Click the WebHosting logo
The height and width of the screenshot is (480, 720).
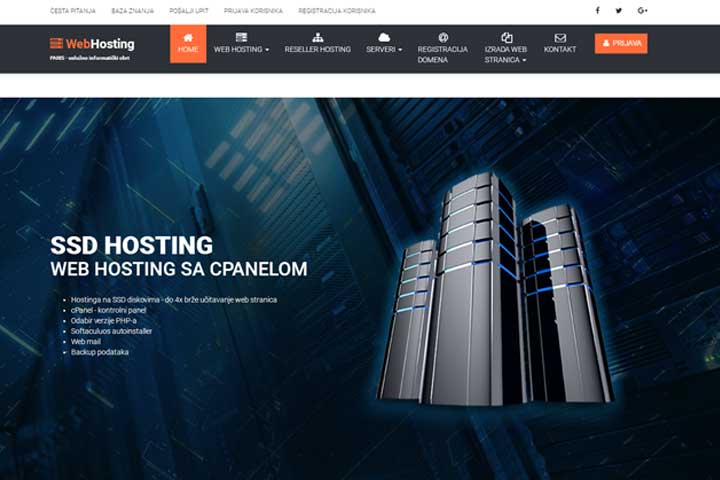[x=92, y=44]
